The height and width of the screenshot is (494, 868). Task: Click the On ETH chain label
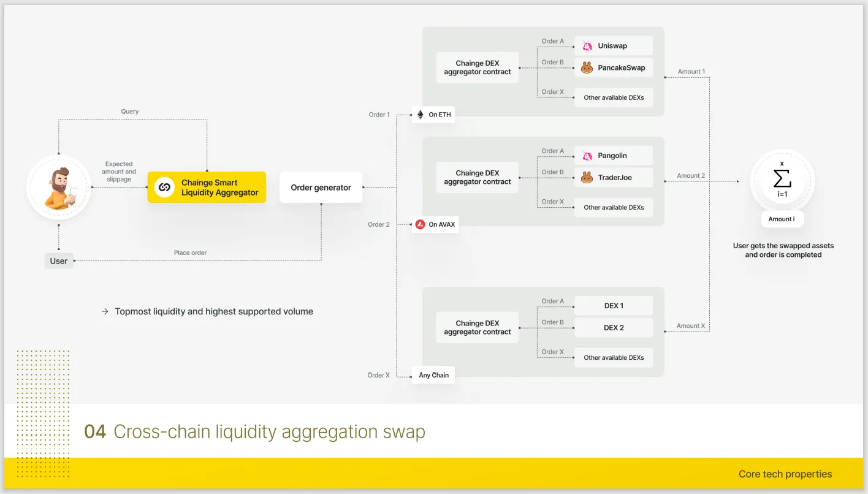click(433, 115)
